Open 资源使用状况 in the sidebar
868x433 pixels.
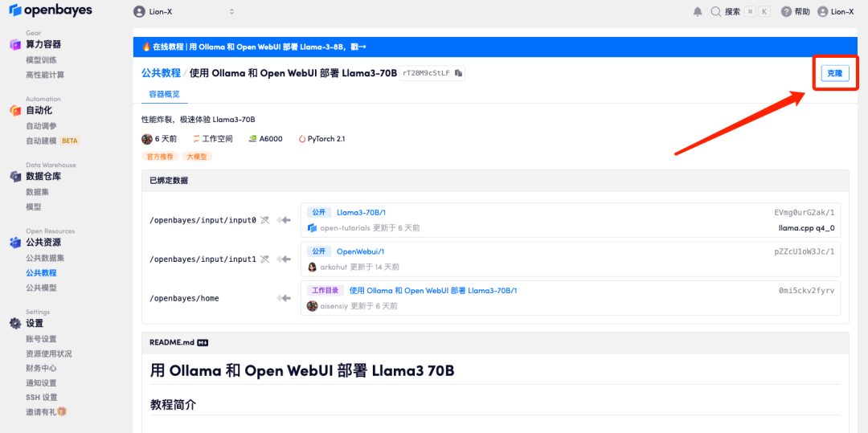click(x=49, y=354)
